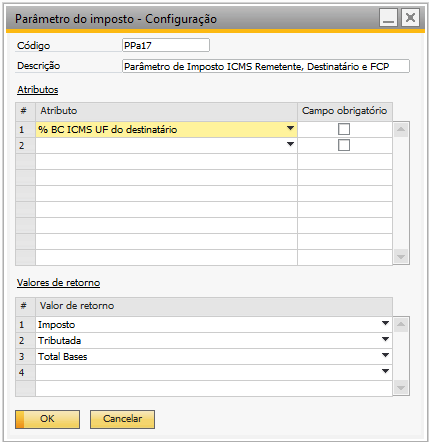Open empty attribute dropdown in row 2
Screen dimensions: 429x442
click(290, 144)
